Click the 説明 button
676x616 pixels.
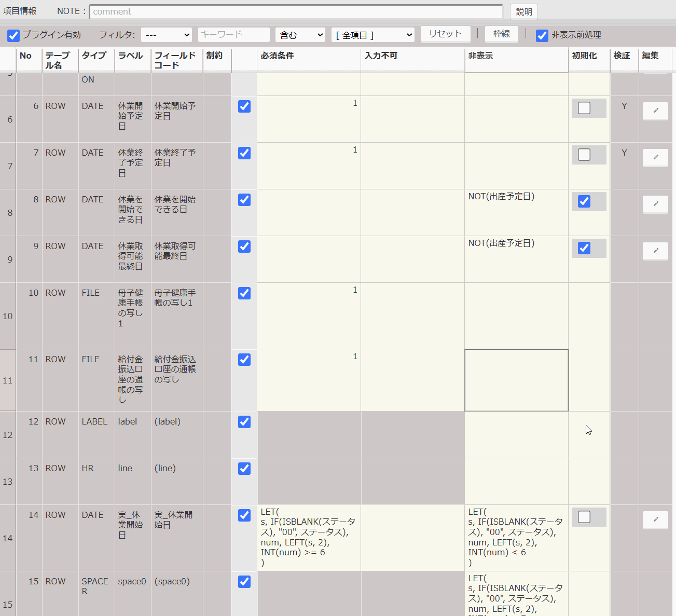point(523,11)
